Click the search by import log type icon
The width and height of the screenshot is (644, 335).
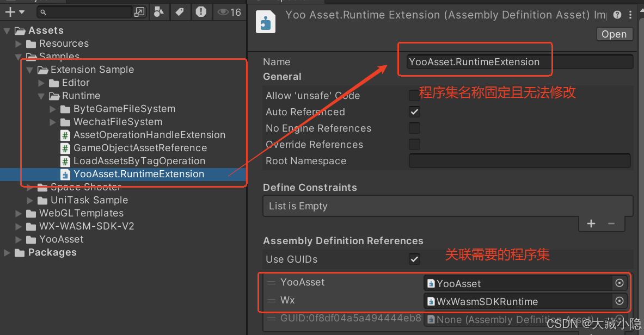201,12
